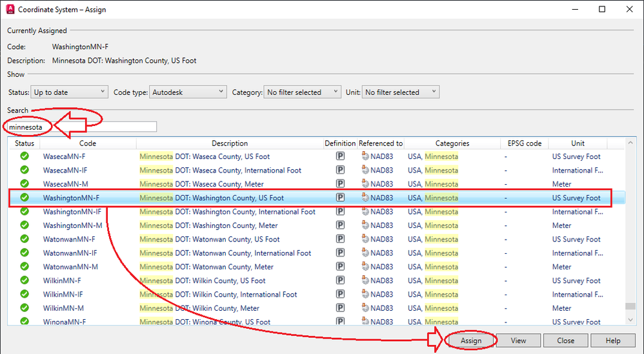Click the green status check of WashingtonMN-M
The height and width of the screenshot is (354, 644).
click(25, 225)
